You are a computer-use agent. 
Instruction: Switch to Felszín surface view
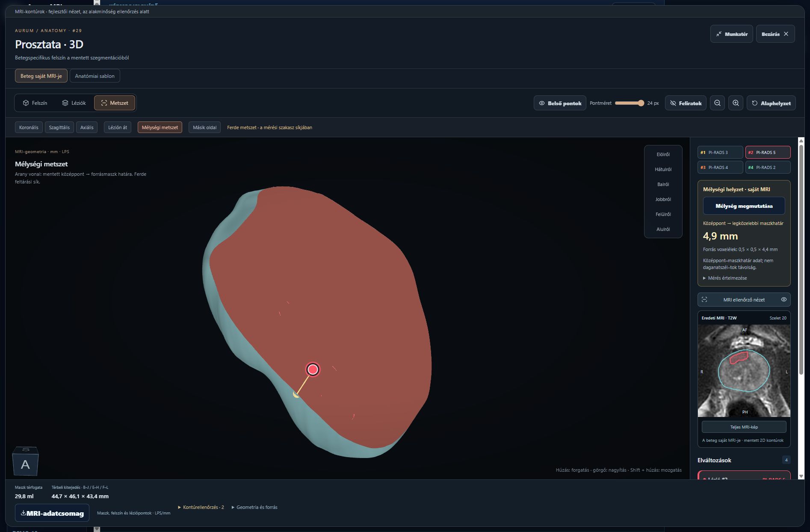point(35,103)
